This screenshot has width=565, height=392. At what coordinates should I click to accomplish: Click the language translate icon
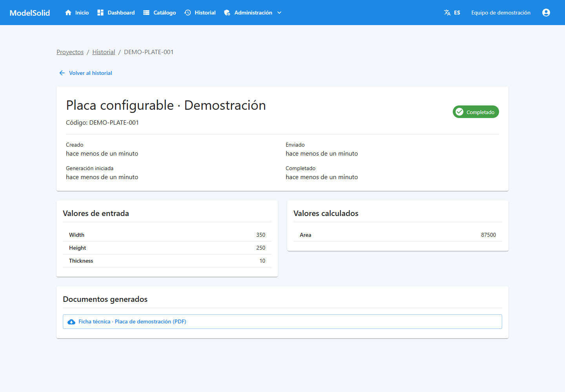[447, 13]
